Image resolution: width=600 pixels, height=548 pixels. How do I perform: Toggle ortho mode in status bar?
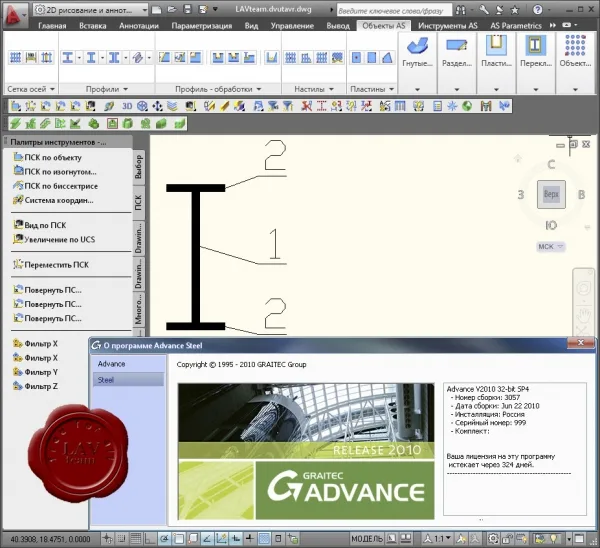point(149,539)
